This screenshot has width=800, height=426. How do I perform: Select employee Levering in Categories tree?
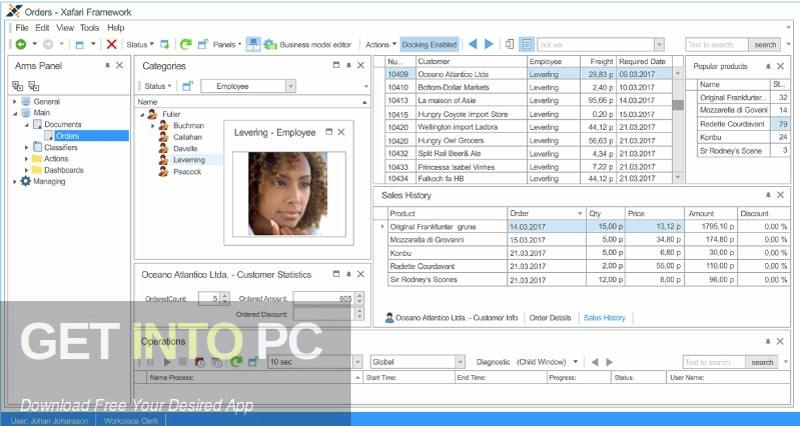point(189,160)
